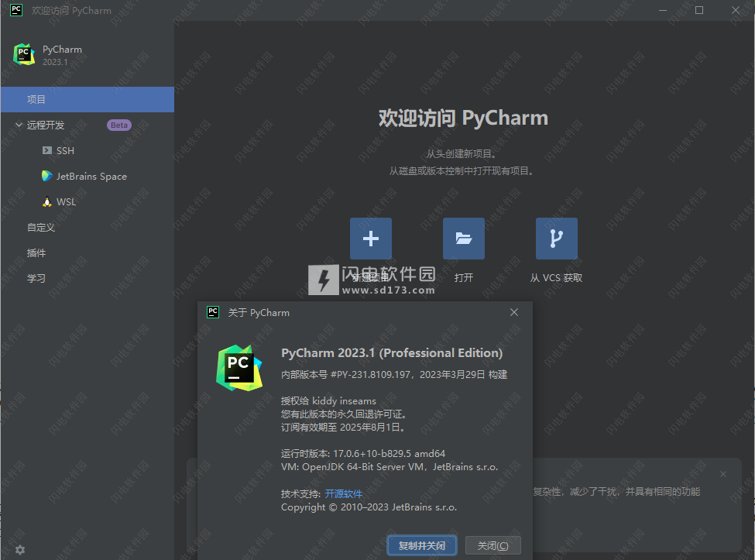Click the 欢迎访问 PyCharm heading
The width and height of the screenshot is (755, 560).
[463, 118]
